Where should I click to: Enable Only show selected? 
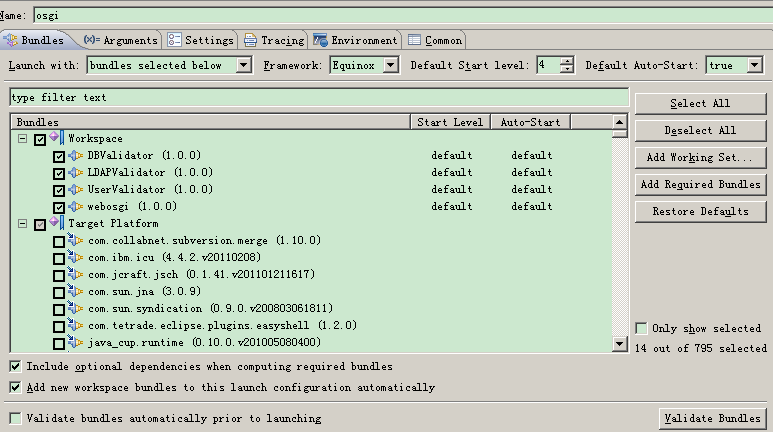pos(641,328)
